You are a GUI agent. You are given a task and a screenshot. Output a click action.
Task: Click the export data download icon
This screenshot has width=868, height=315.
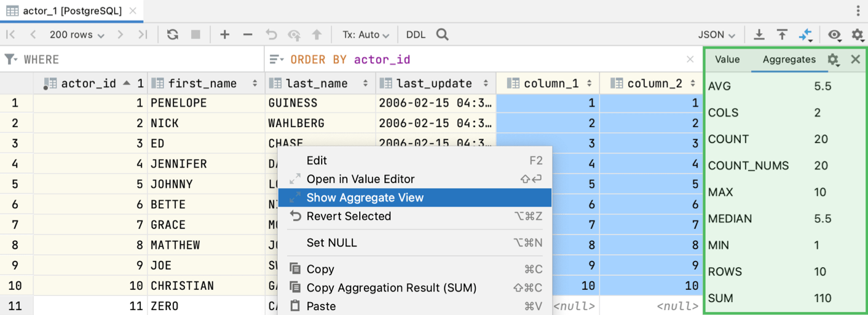tap(759, 35)
